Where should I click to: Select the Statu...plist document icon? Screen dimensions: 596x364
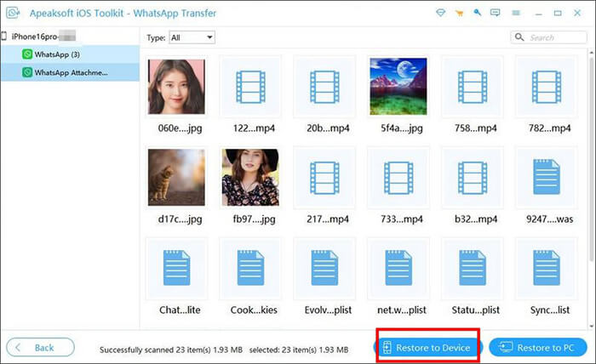click(x=473, y=268)
